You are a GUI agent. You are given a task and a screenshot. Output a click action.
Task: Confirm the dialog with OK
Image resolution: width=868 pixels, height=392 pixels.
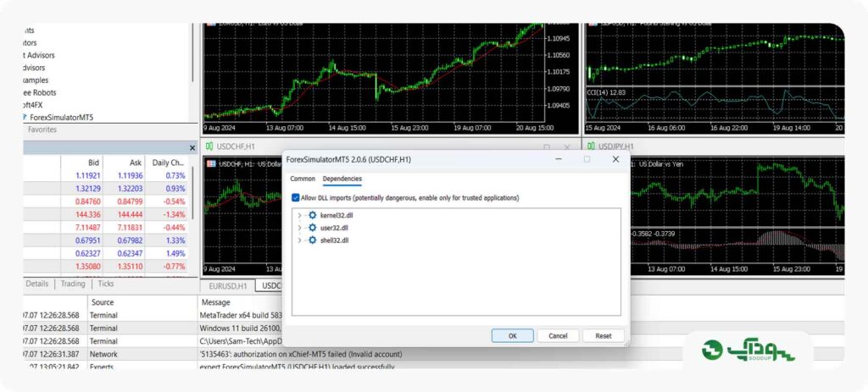click(x=513, y=335)
